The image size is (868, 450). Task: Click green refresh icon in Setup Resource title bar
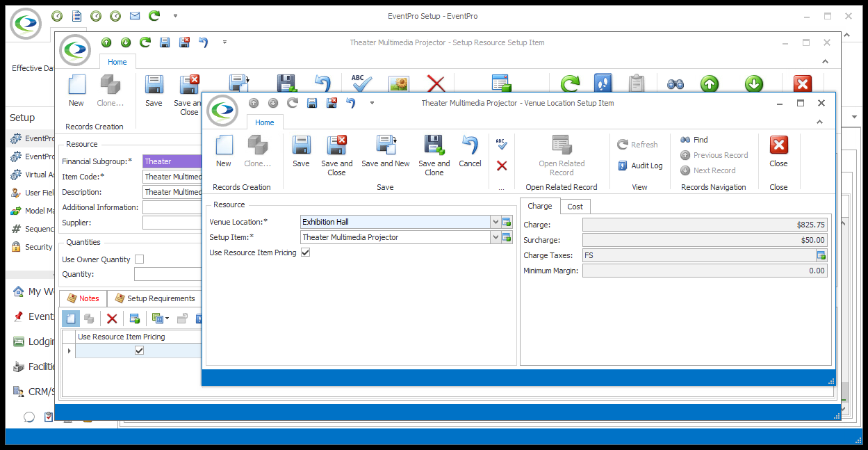[145, 42]
